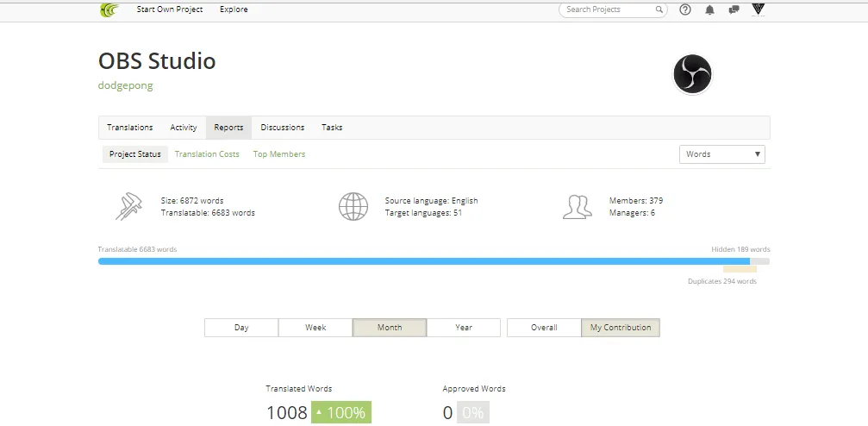Open the dodgepong owner profile link
This screenshot has width=868, height=426.
(x=125, y=85)
